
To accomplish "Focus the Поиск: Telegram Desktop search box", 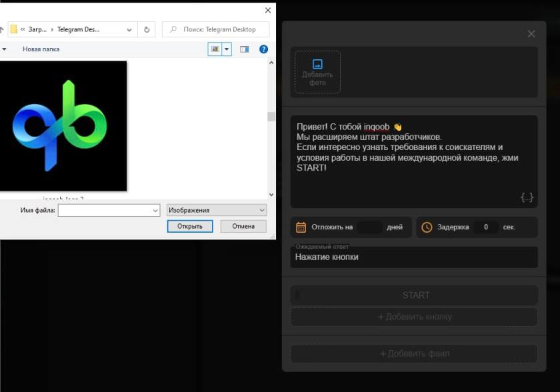I will (216, 29).
